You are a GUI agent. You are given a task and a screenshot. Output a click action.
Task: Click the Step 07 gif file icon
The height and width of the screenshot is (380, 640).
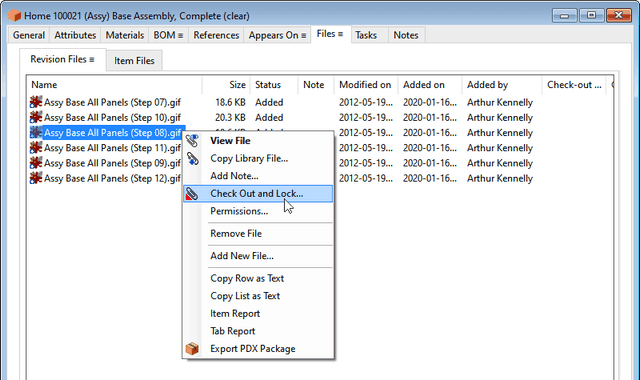36,102
